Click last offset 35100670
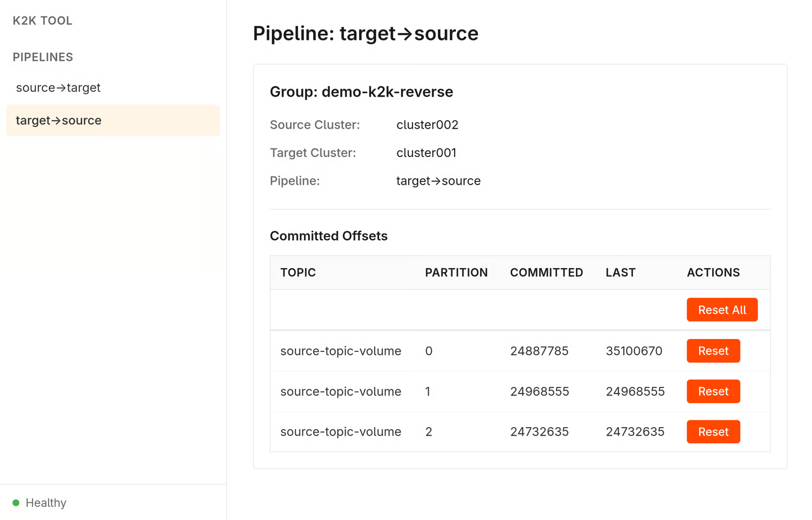The height and width of the screenshot is (520, 812). [634, 351]
